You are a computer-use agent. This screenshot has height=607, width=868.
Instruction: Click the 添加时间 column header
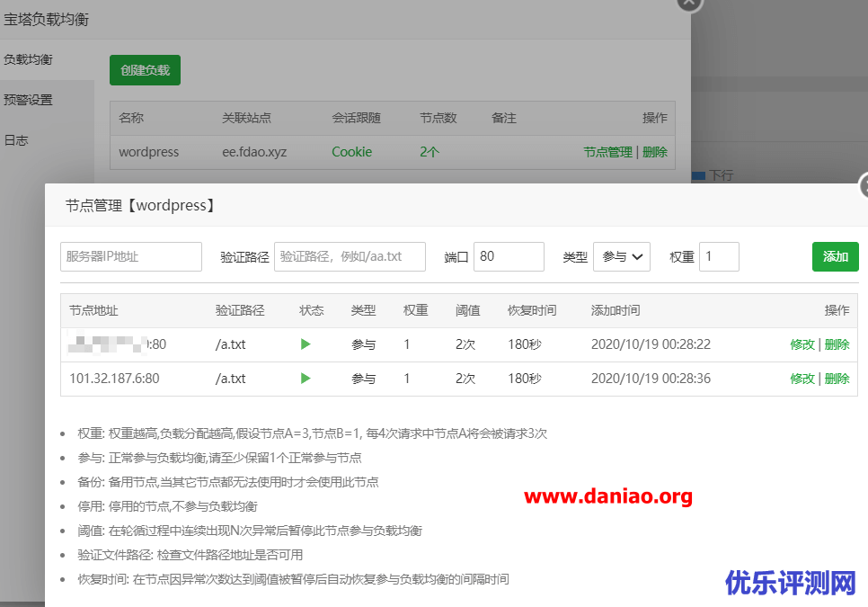point(616,311)
